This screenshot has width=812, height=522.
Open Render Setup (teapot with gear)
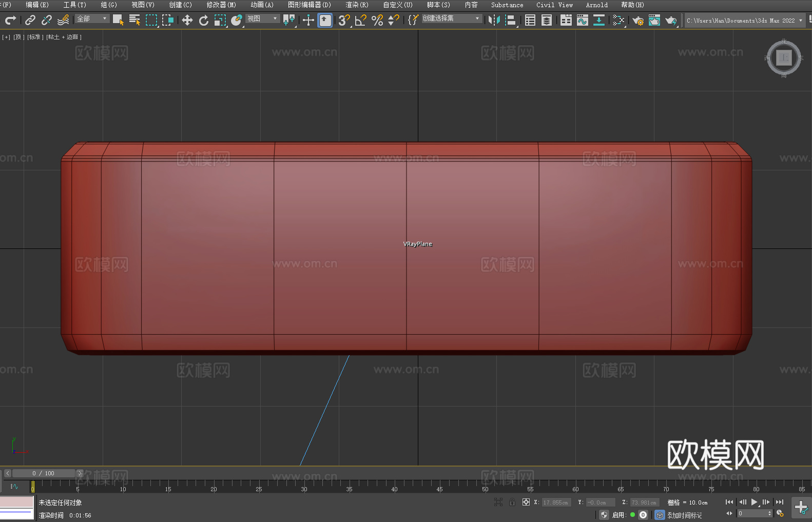(x=638, y=20)
